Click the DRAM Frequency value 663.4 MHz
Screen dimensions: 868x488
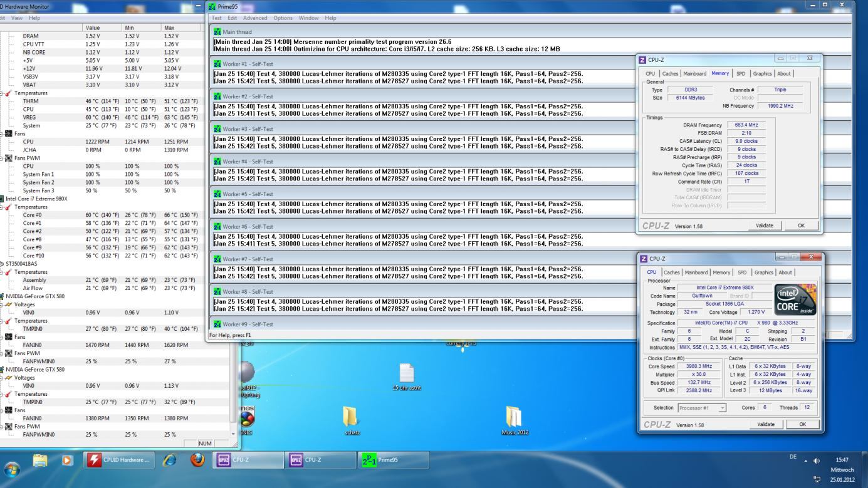(747, 125)
